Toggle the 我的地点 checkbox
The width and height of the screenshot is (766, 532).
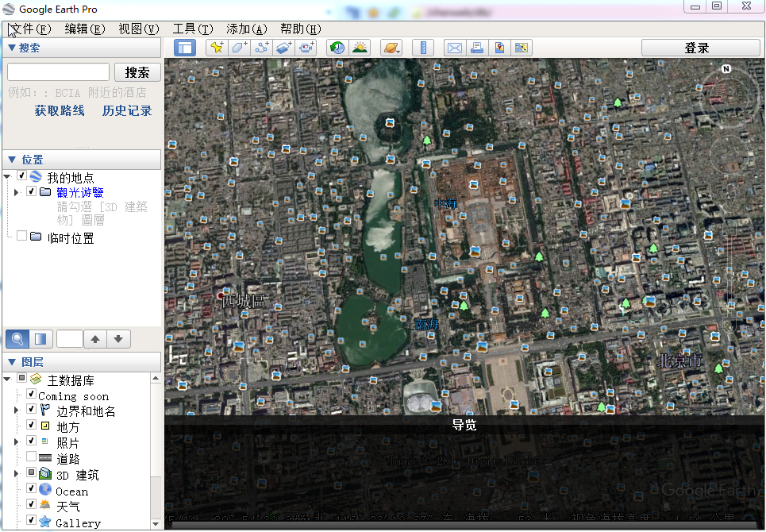[x=21, y=175]
